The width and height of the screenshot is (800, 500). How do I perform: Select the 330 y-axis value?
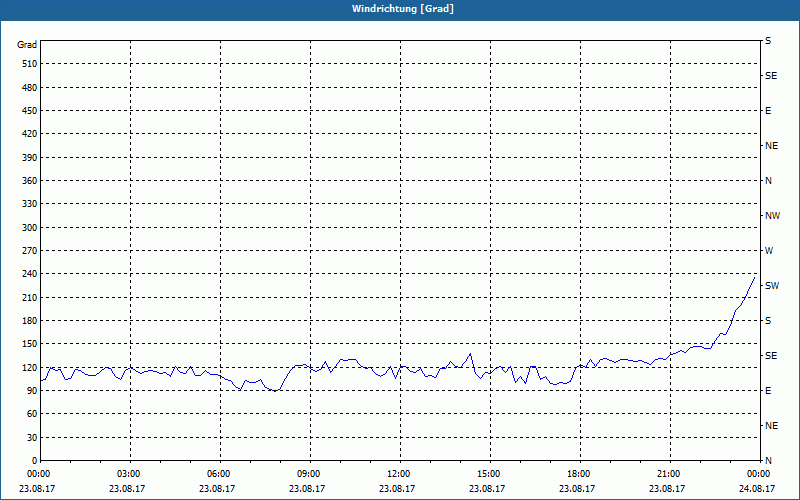point(30,204)
